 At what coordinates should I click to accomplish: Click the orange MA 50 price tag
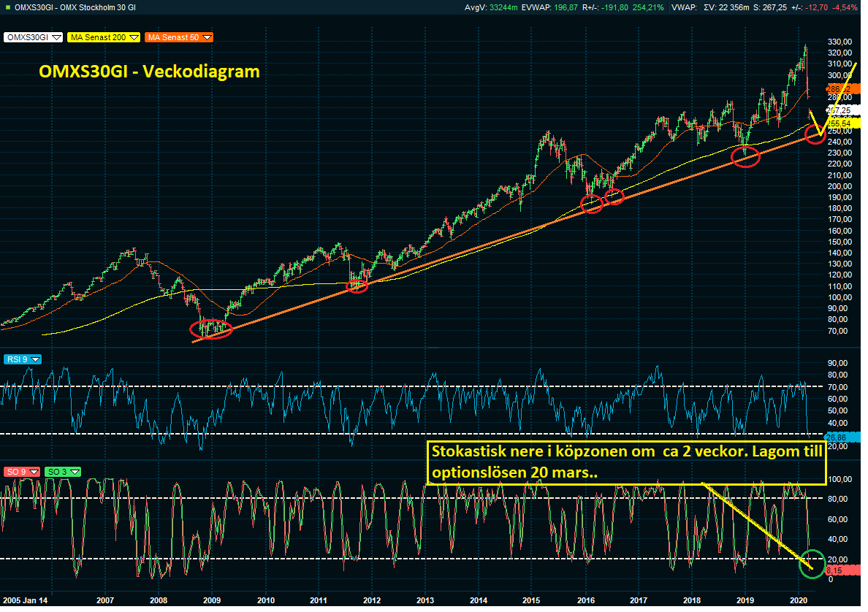tap(843, 91)
